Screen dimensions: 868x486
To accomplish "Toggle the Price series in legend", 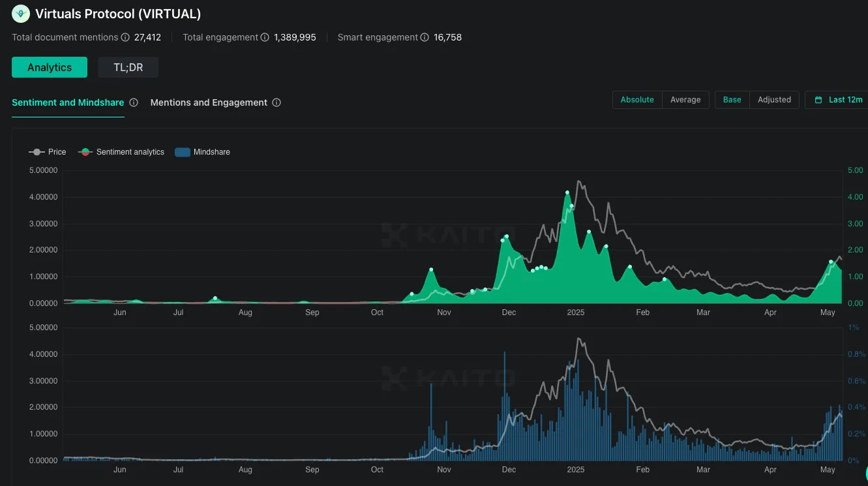I will [x=48, y=152].
